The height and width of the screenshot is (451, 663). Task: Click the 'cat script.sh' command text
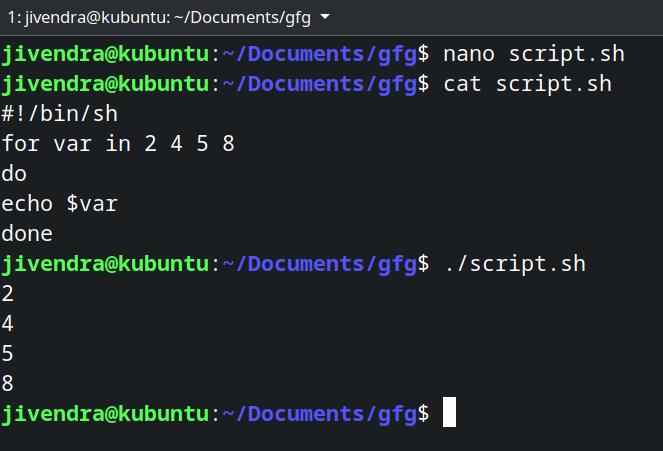pos(526,85)
